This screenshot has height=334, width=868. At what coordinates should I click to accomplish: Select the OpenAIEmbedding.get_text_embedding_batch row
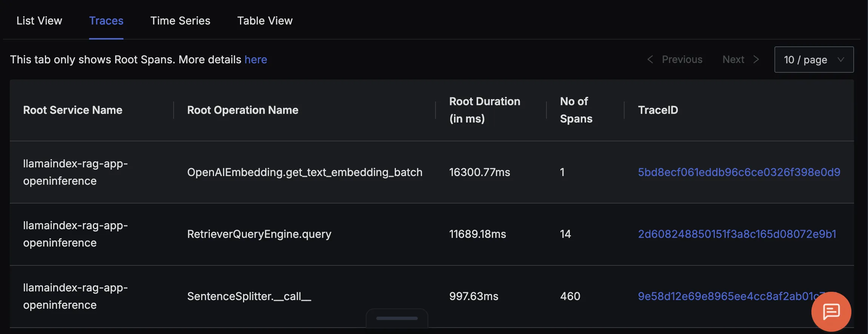pos(432,172)
